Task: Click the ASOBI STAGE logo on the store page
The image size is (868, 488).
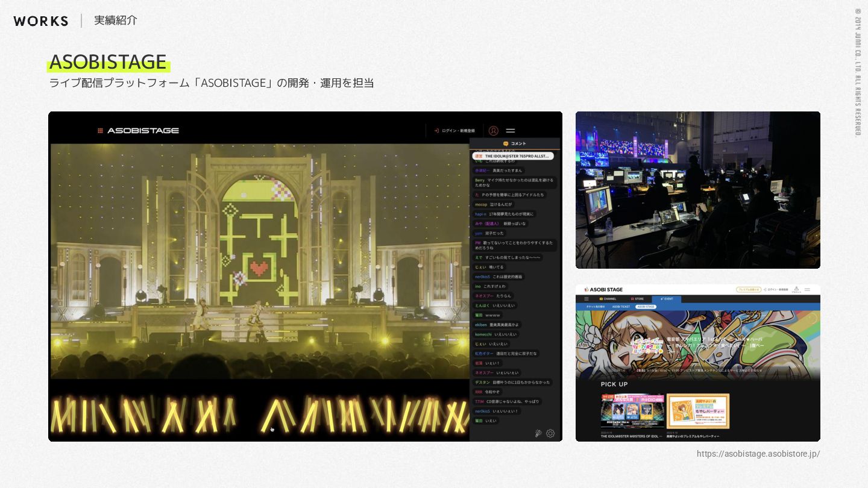Action: [x=603, y=290]
